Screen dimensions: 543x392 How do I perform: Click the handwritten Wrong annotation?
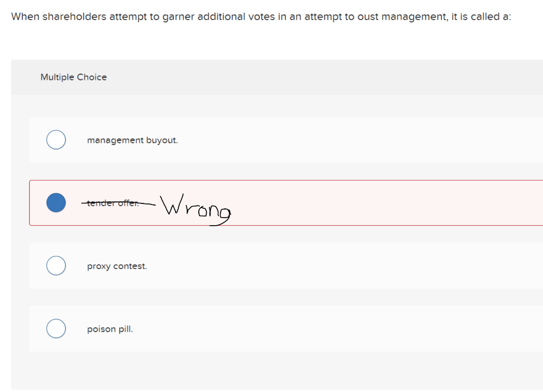click(196, 210)
